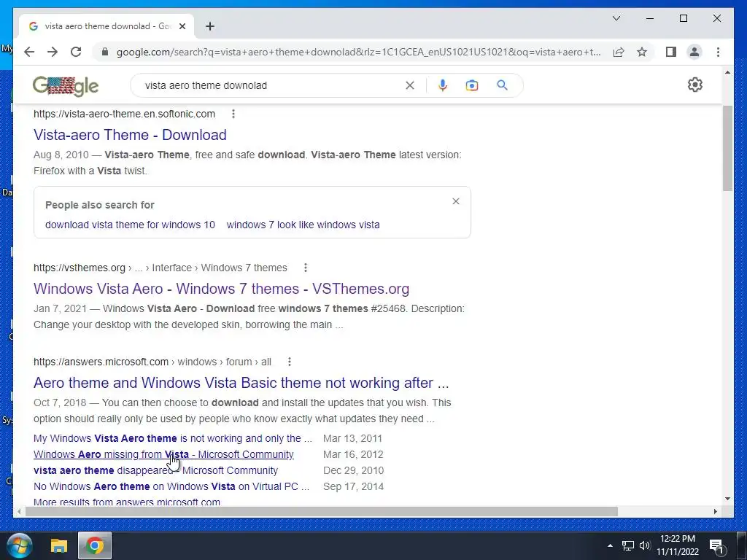Open more options for vsthemes.org result
Viewport: 747px width, 560px height.
click(x=306, y=268)
